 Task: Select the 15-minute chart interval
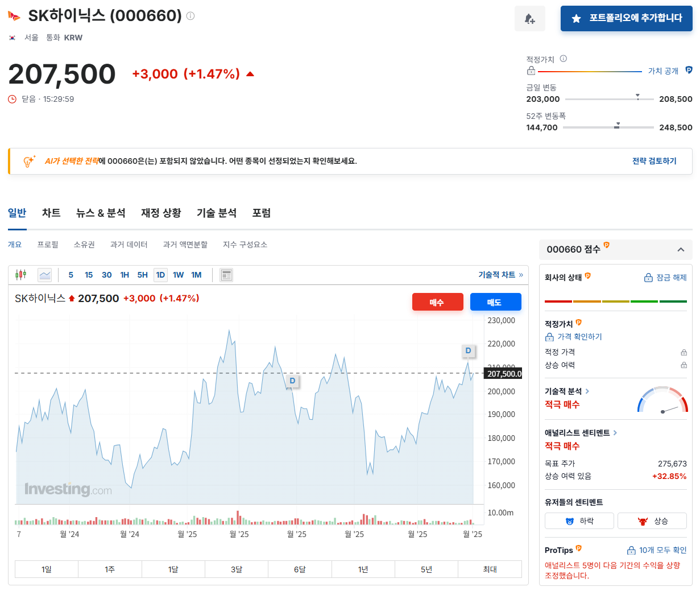coord(89,275)
